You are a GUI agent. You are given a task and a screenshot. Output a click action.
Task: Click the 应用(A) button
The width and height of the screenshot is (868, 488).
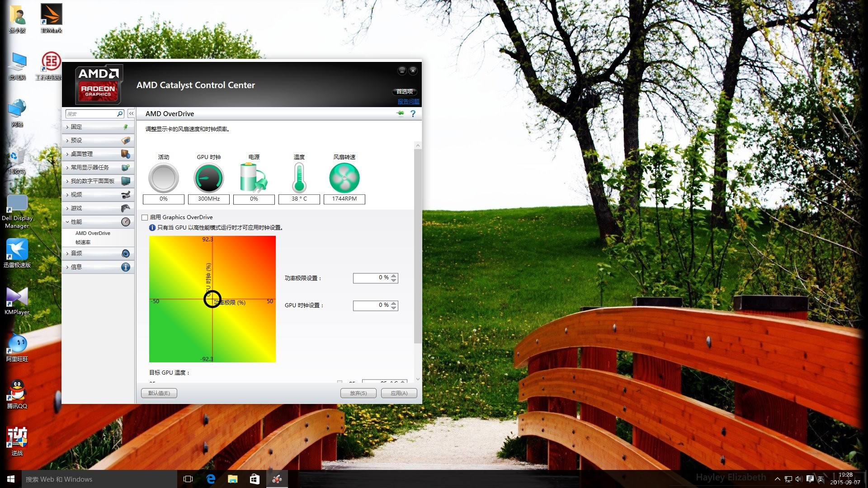(x=399, y=393)
